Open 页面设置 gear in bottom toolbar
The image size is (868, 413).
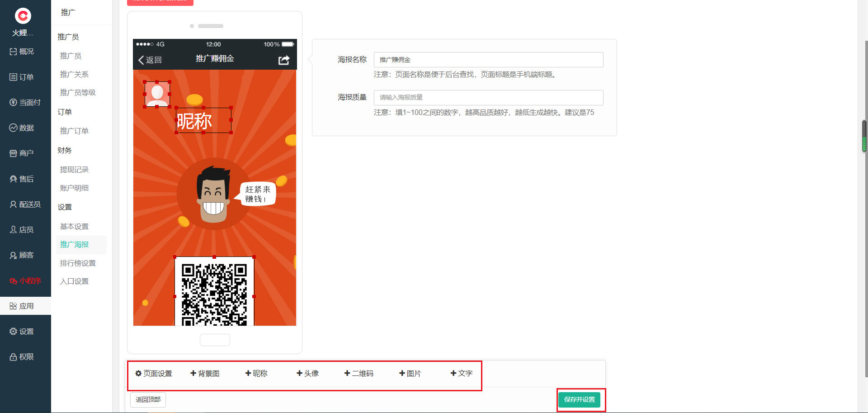coord(154,373)
